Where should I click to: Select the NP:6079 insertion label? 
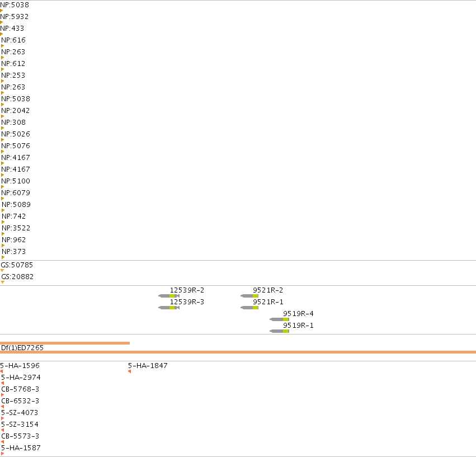(16, 193)
